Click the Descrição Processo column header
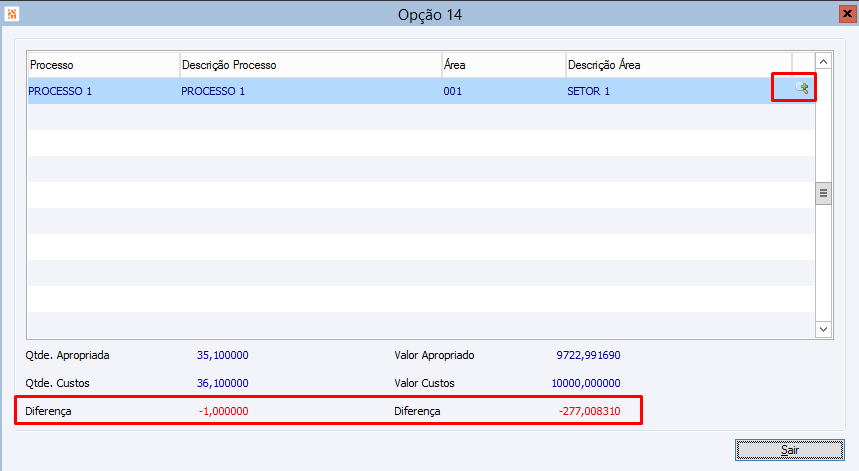The height and width of the screenshot is (471, 859). [x=310, y=65]
